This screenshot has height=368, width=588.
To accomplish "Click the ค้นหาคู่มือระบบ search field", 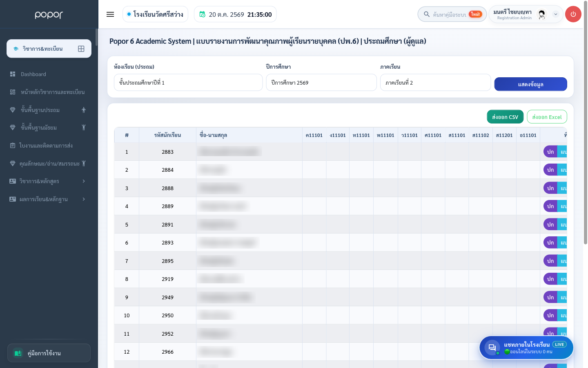I will (452, 14).
